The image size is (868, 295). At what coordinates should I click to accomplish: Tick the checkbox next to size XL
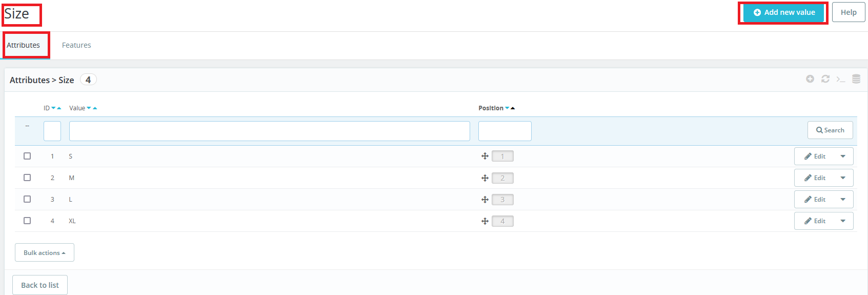27,221
